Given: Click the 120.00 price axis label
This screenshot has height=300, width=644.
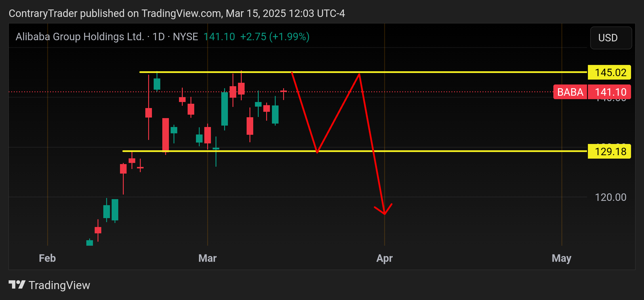Looking at the screenshot, I should tap(610, 197).
